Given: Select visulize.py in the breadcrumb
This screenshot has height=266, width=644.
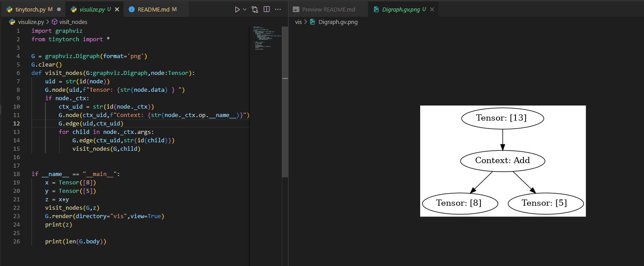Looking at the screenshot, I should point(31,22).
